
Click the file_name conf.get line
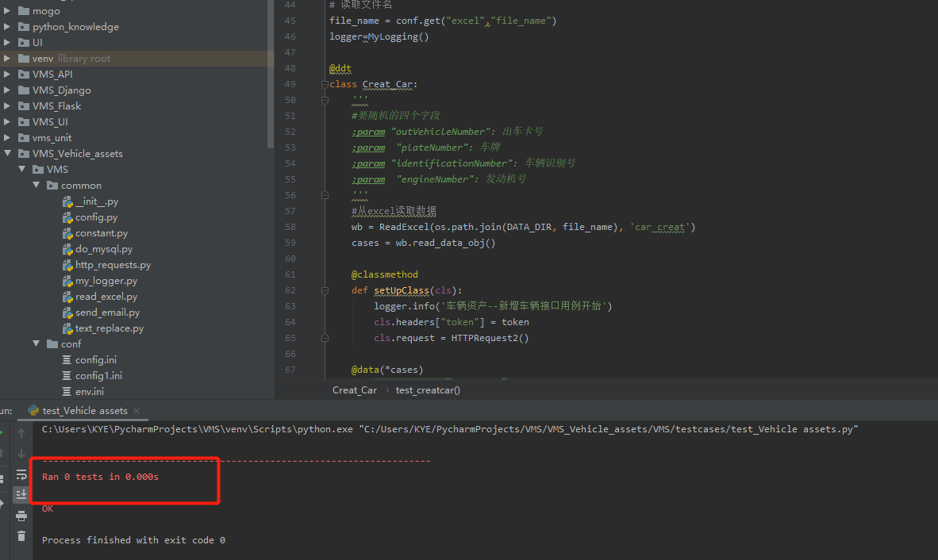coord(443,21)
